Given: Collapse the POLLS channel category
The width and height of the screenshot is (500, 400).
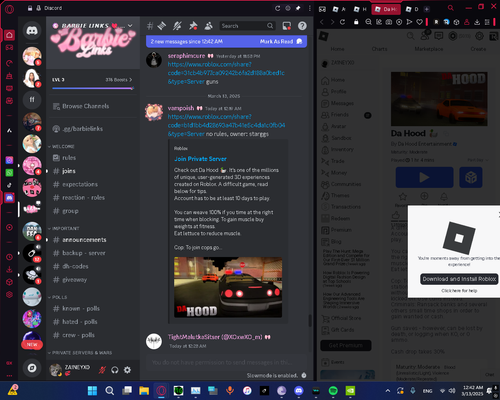Looking at the screenshot, I should click(x=57, y=297).
